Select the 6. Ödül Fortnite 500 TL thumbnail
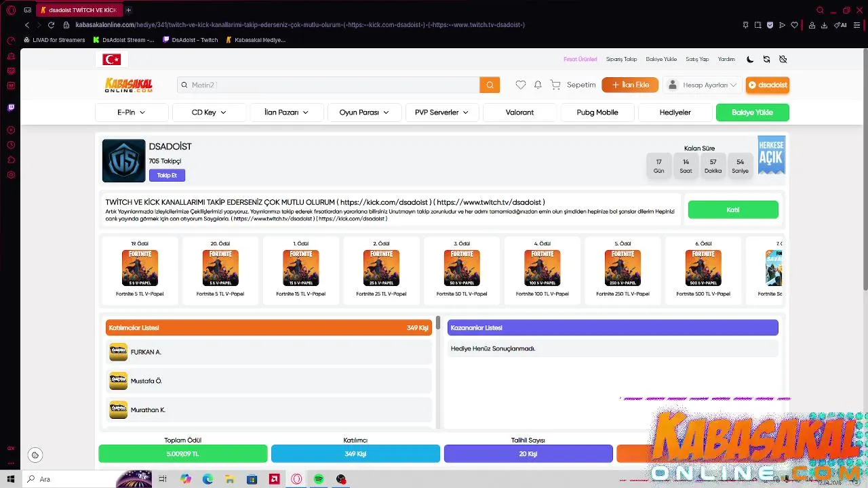The image size is (868, 488). tap(703, 268)
